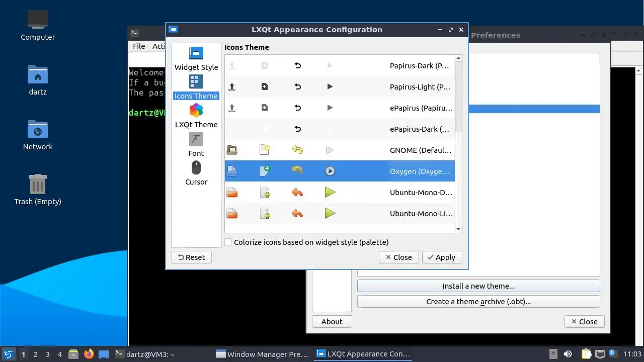Image resolution: width=644 pixels, height=362 pixels.
Task: Click the Reset button
Action: 192,257
